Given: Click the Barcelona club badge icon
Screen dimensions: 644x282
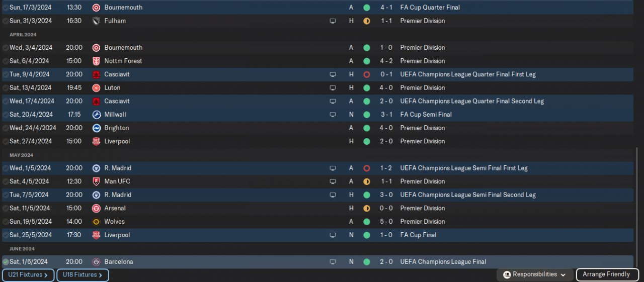Looking at the screenshot, I should [x=96, y=262].
